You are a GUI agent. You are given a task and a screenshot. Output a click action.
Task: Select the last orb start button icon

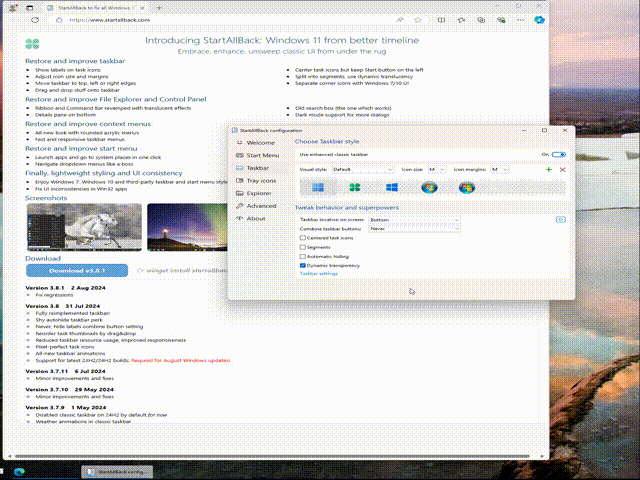point(467,187)
